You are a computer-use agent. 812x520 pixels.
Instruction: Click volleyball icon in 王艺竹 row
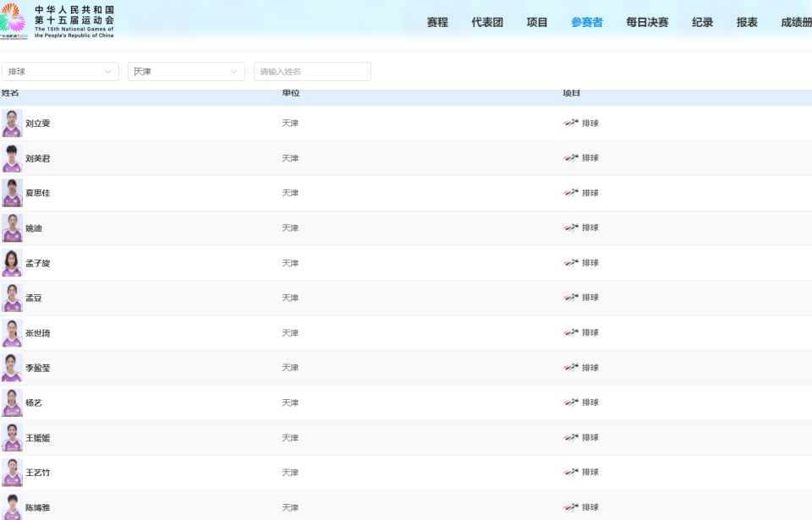pos(572,472)
